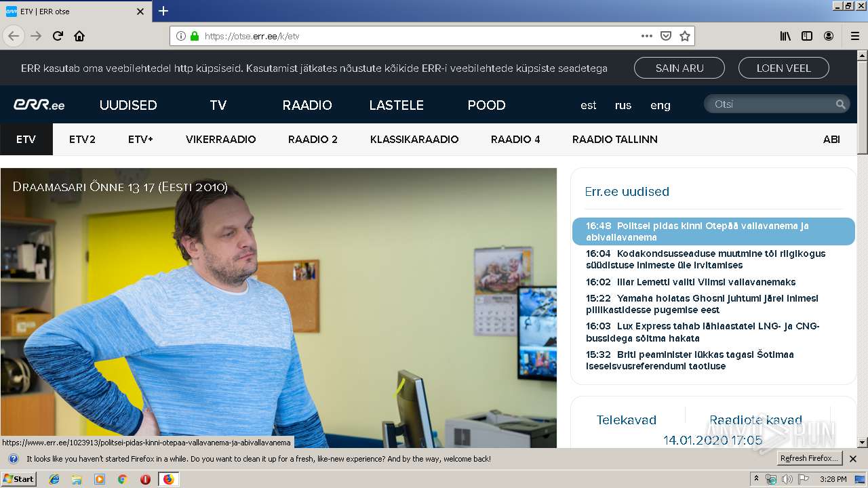
Task: Open Yamaha hoiatas Ghosni news item
Action: point(702,304)
